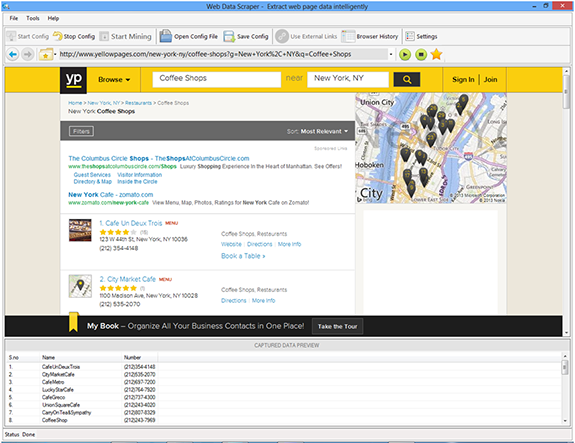Open The Columbus Circle Shops sponsored link
This screenshot has height=443, width=575.
(159, 158)
